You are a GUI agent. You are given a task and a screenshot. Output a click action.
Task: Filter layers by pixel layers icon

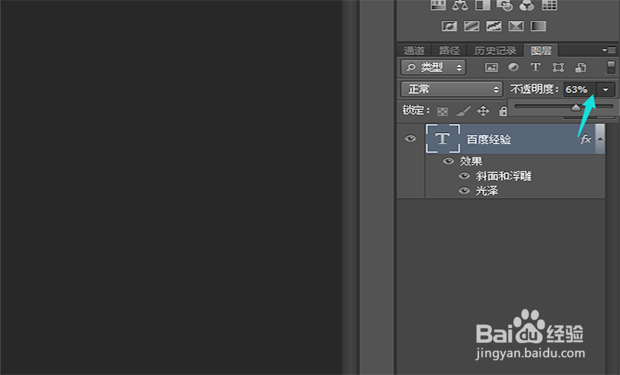coord(491,68)
